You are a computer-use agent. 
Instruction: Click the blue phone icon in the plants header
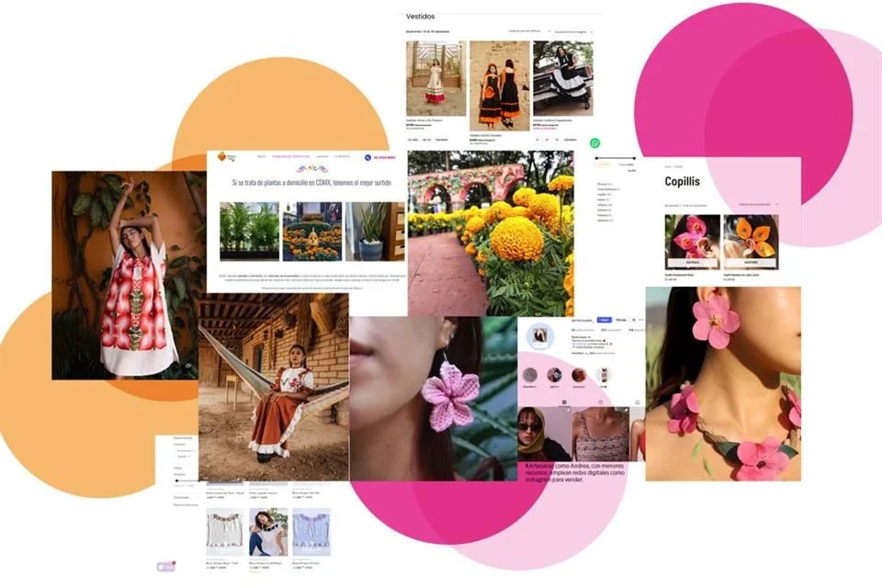point(367,157)
